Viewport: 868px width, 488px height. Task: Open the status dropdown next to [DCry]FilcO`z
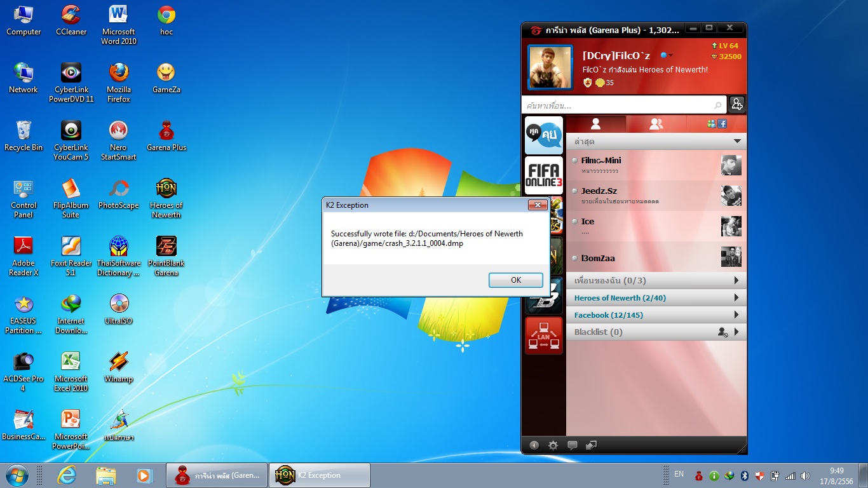[667, 56]
